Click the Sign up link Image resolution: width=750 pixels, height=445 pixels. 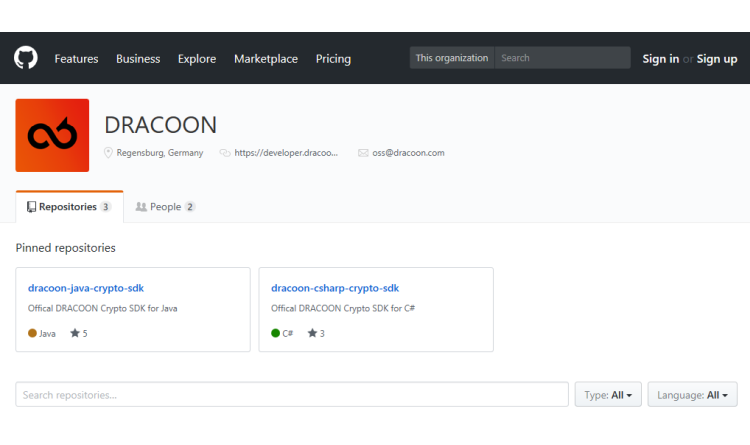(x=717, y=59)
